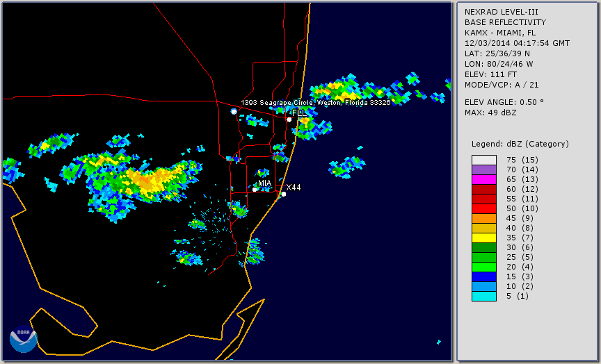Viewport: 601px width, 364px height.
Task: Click the NEXRAD LEVEL-III title text
Action: coord(502,12)
